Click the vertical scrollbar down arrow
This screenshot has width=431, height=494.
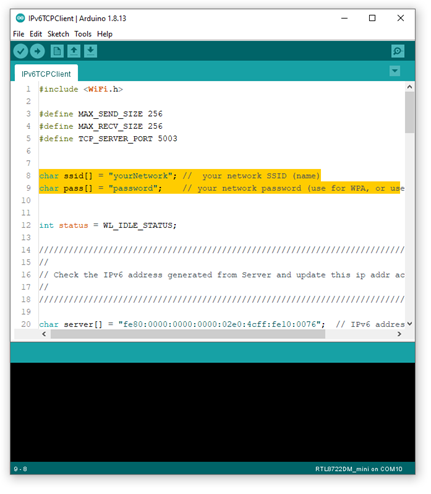410,324
